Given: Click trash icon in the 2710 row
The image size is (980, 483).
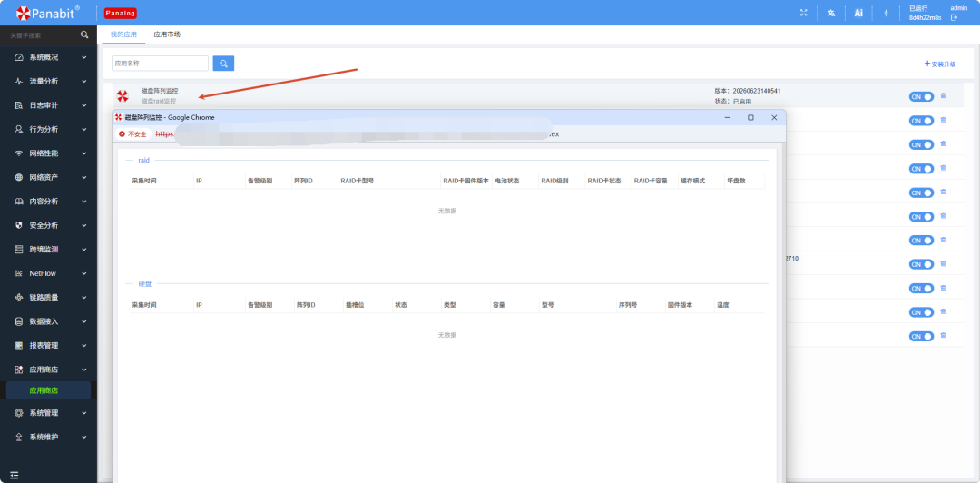Looking at the screenshot, I should [x=944, y=263].
